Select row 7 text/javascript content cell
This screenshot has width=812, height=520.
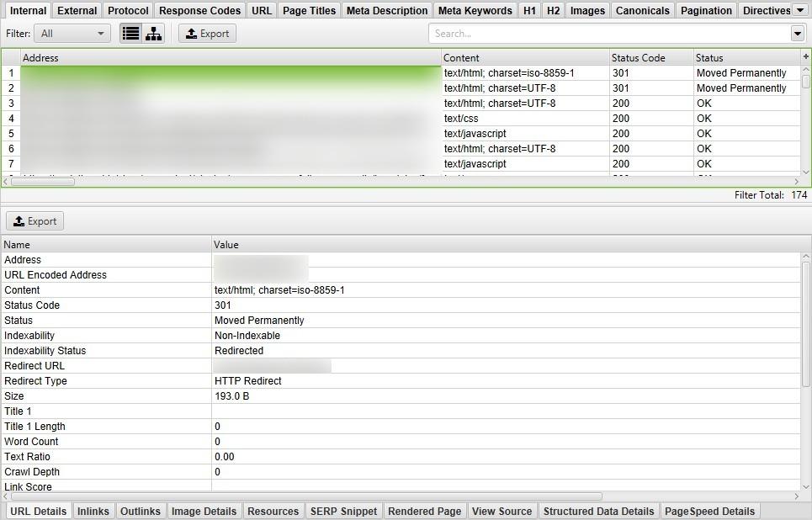[x=525, y=164]
